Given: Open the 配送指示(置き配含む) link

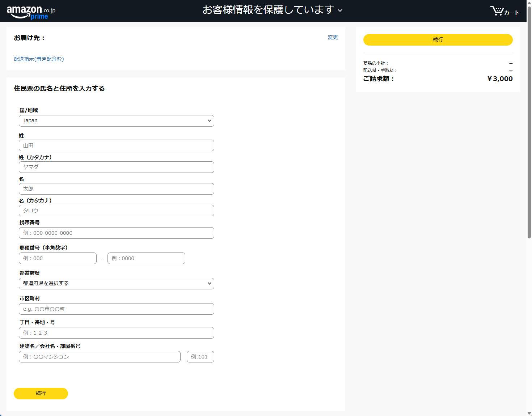Looking at the screenshot, I should point(39,59).
